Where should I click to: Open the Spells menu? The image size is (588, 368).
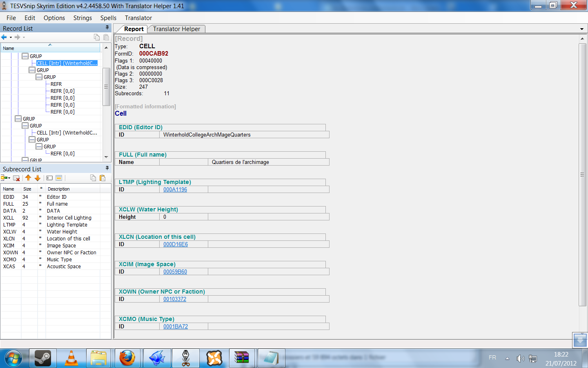click(108, 18)
